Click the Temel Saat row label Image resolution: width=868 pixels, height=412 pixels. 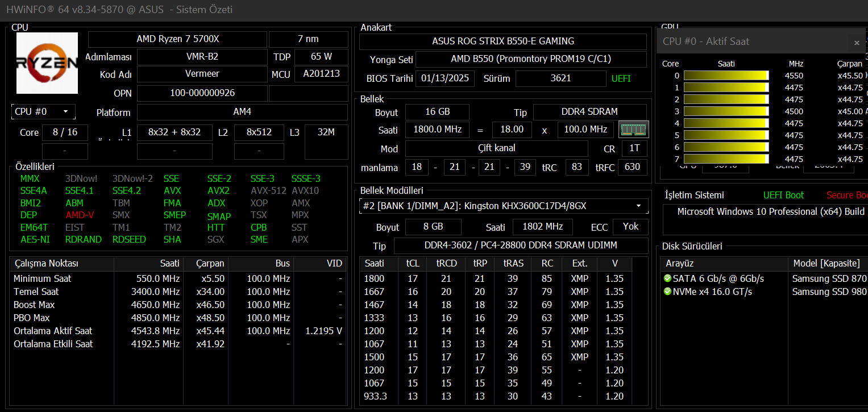pos(36,292)
